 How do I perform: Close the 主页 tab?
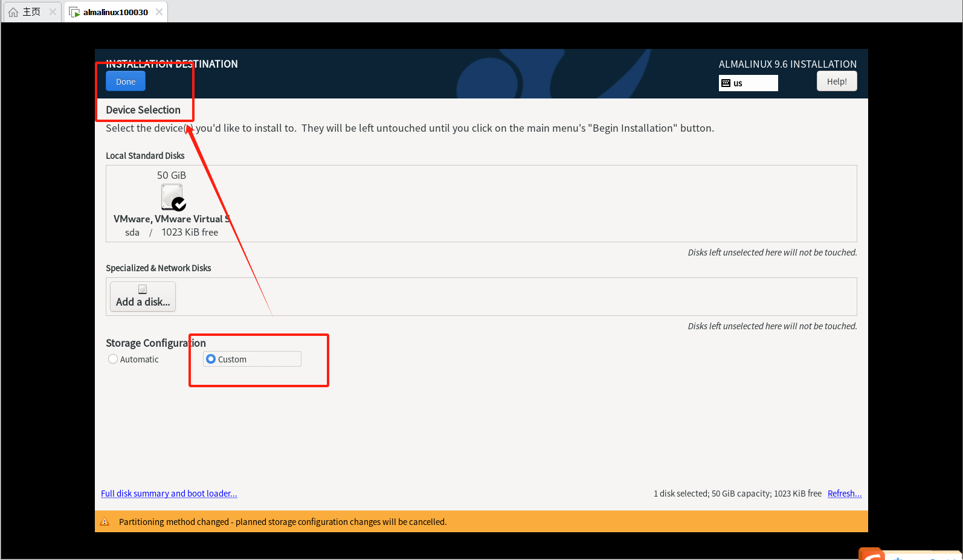(x=53, y=12)
